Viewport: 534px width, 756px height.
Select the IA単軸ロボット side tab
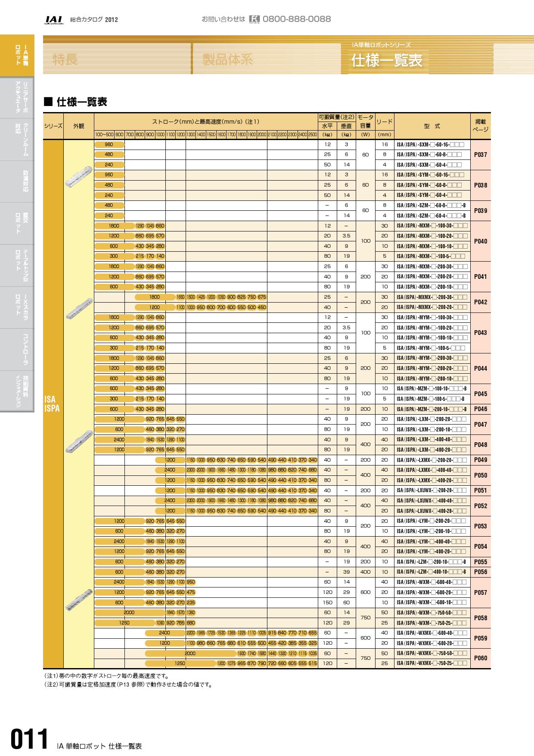pos(17,55)
